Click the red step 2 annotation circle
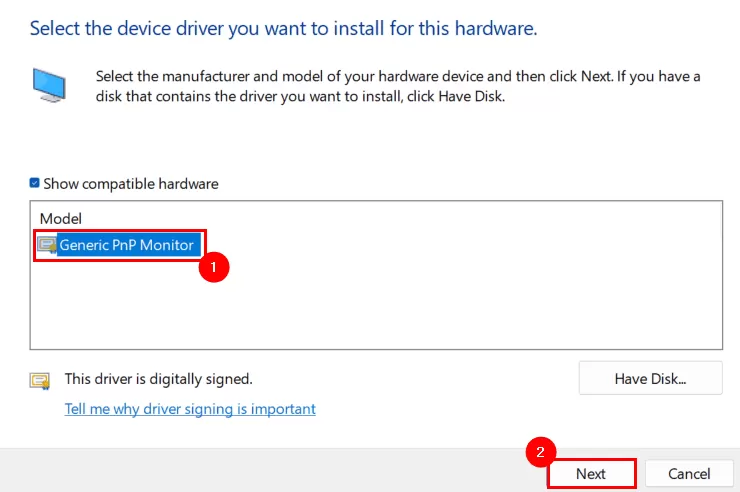Image resolution: width=740 pixels, height=492 pixels. pos(541,452)
